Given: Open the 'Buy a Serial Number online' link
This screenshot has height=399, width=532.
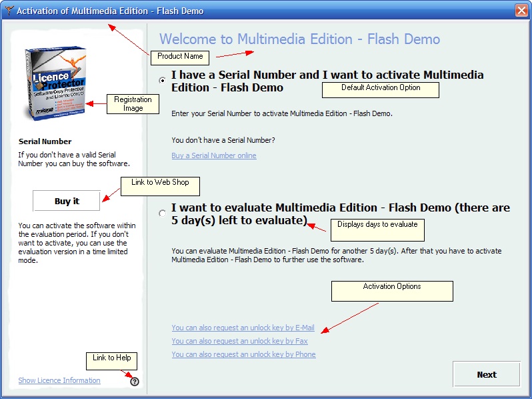Looking at the screenshot, I should tap(213, 155).
